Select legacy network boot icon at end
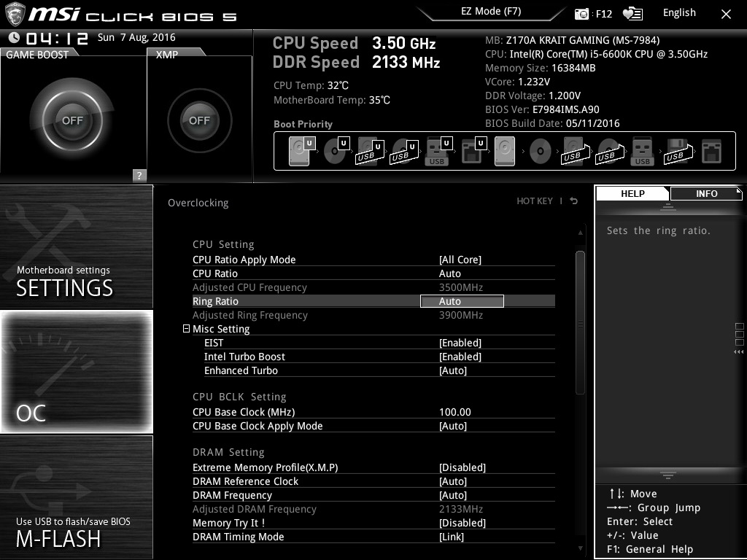Viewport: 747px width, 560px height. tap(712, 152)
